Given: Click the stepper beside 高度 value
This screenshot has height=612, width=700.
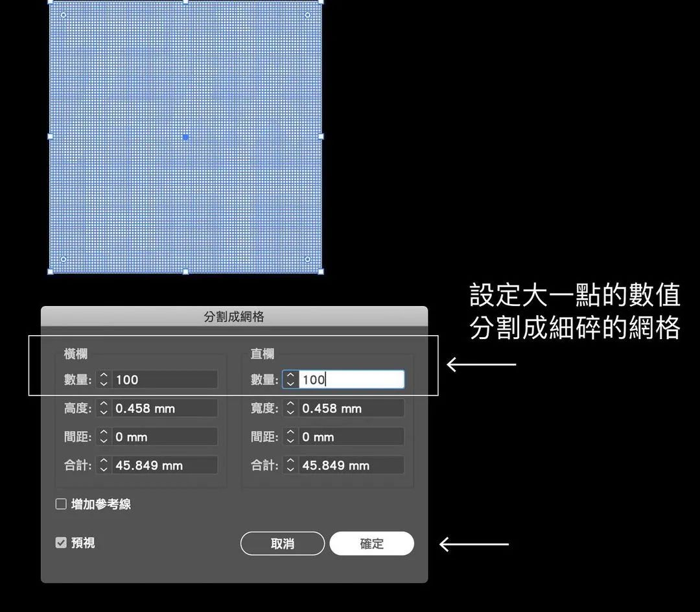Looking at the screenshot, I should (x=104, y=408).
